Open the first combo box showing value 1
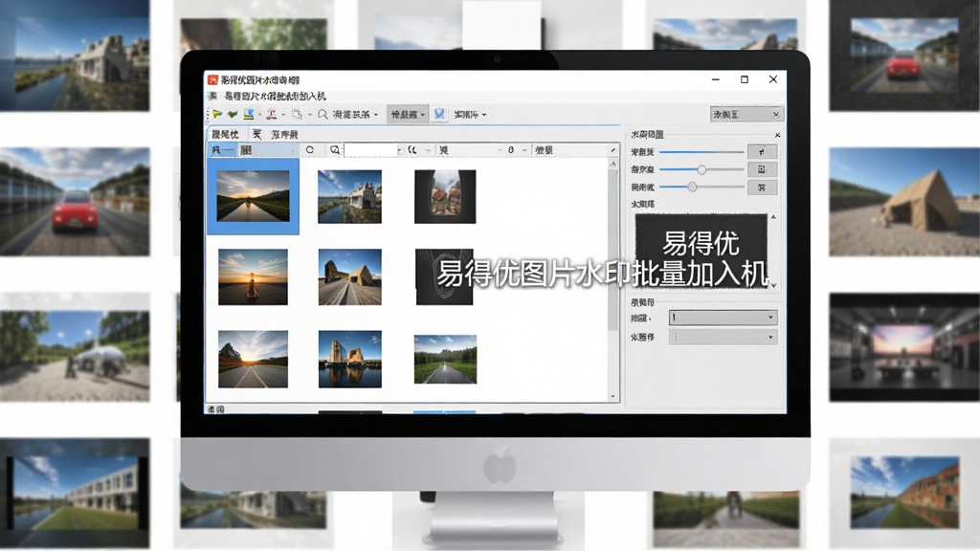This screenshot has height=551, width=980. (724, 318)
